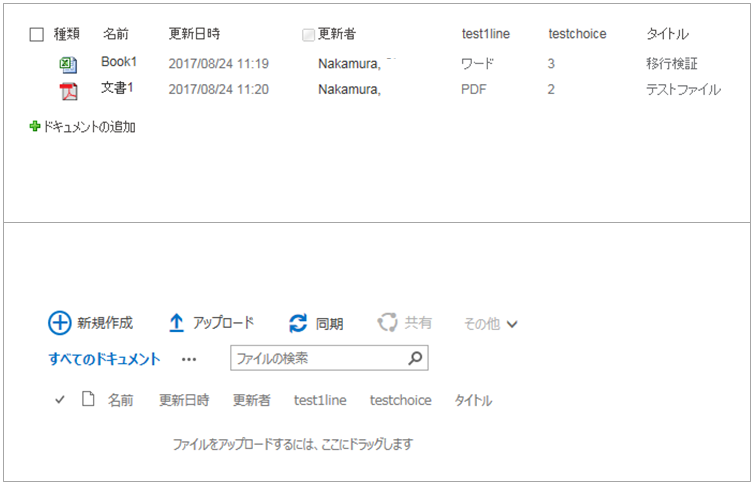This screenshot has height=484, width=754.
Task: Expand the その他 dropdown menu
Action: [x=490, y=324]
